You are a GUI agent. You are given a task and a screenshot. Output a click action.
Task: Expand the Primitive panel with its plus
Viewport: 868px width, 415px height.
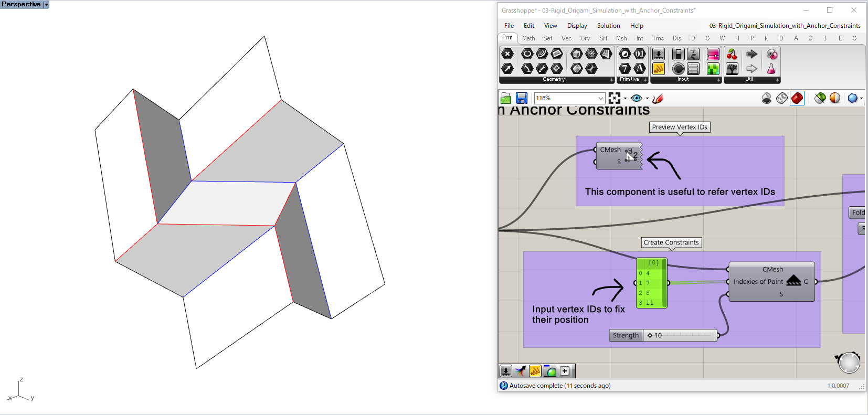[645, 80]
